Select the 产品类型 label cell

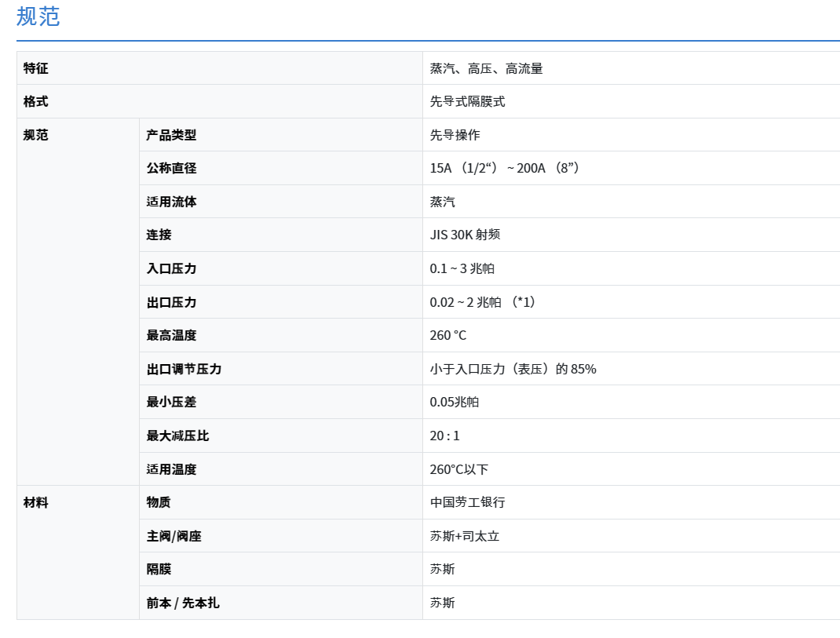[171, 135]
